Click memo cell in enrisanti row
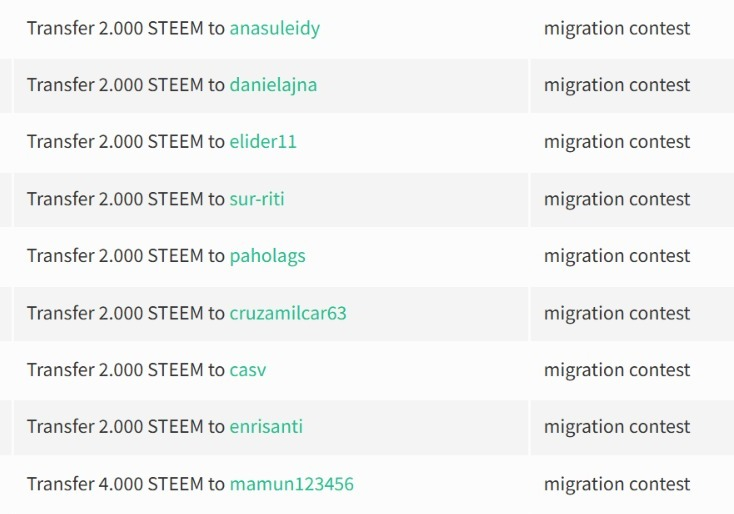 tap(632, 427)
